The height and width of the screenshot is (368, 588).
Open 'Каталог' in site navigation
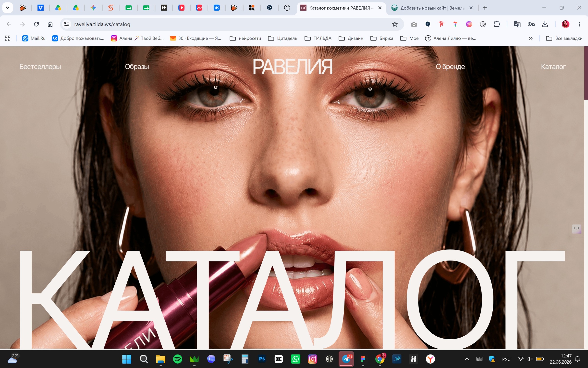(553, 66)
